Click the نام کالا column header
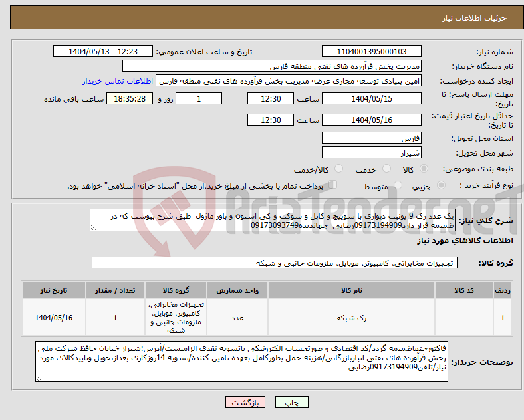Viewport: 524px width, 420px height. pos(351,290)
